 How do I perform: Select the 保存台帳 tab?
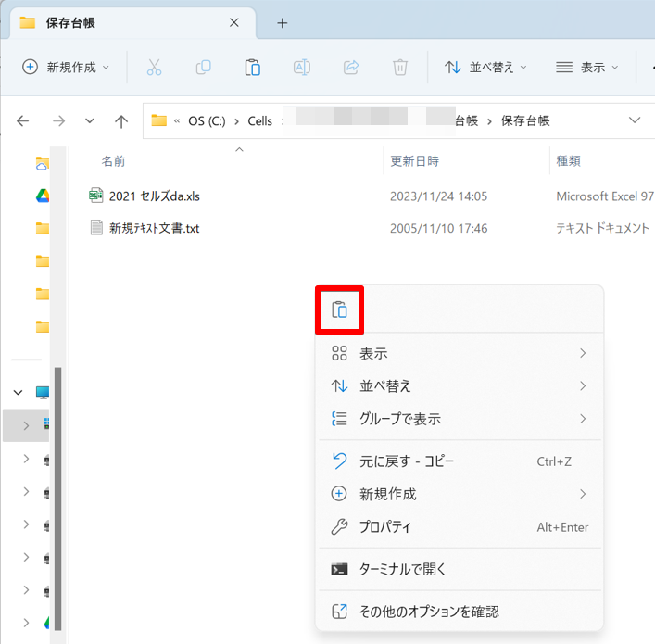pos(132,23)
